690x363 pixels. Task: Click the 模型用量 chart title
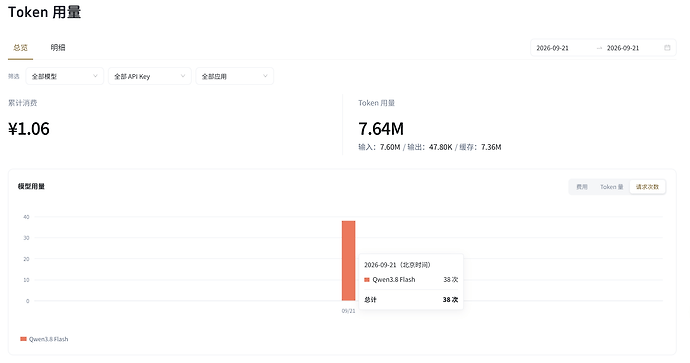pyautogui.click(x=31, y=186)
